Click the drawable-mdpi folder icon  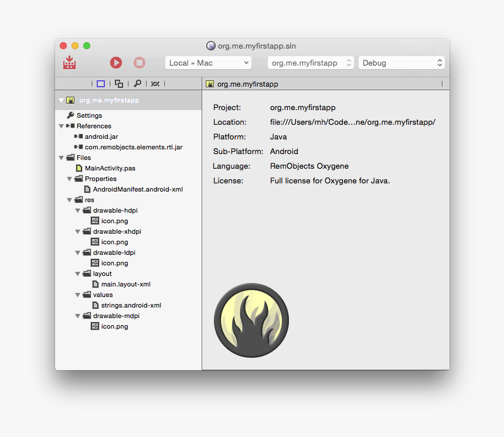[87, 316]
